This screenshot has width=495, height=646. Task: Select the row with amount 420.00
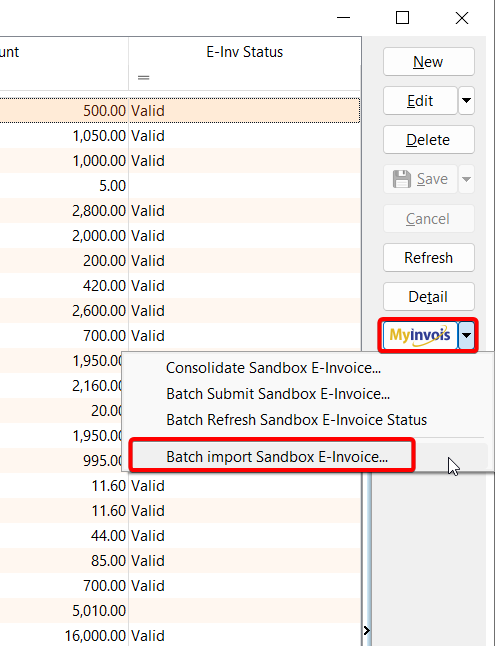[180, 286]
